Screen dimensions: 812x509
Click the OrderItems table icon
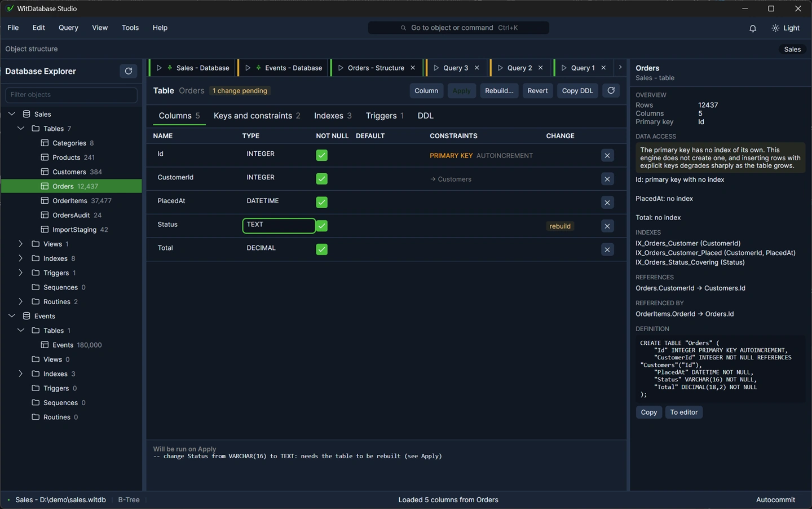[x=45, y=200]
